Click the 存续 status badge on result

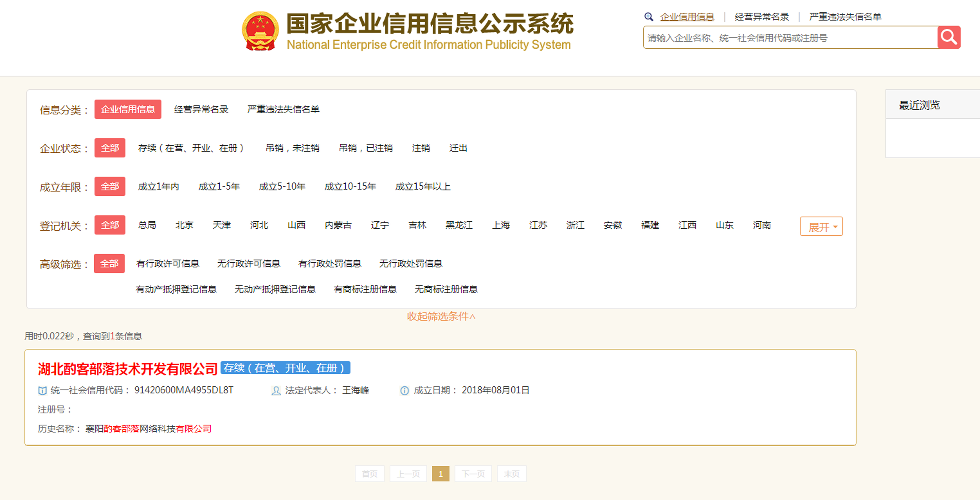[x=285, y=368]
